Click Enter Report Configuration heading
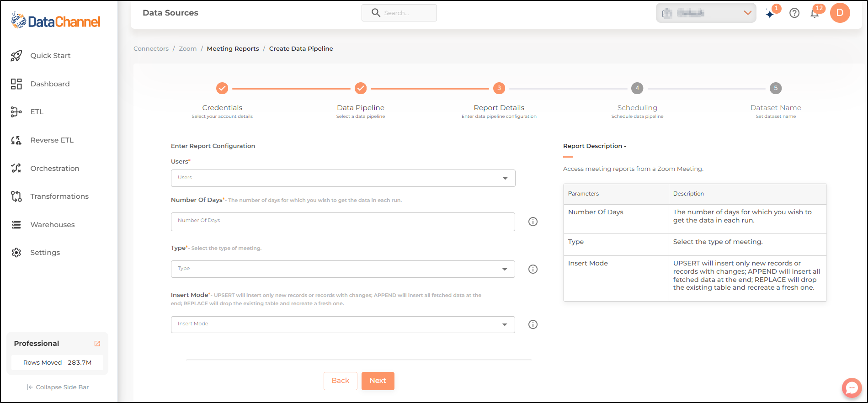 (x=213, y=146)
